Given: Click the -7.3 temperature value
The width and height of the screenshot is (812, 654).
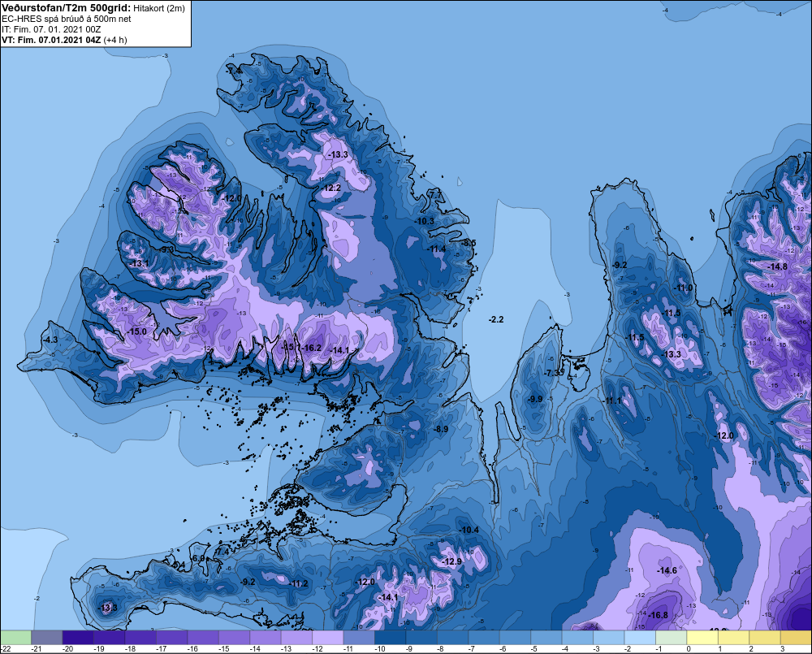Looking at the screenshot, I should (552, 373).
